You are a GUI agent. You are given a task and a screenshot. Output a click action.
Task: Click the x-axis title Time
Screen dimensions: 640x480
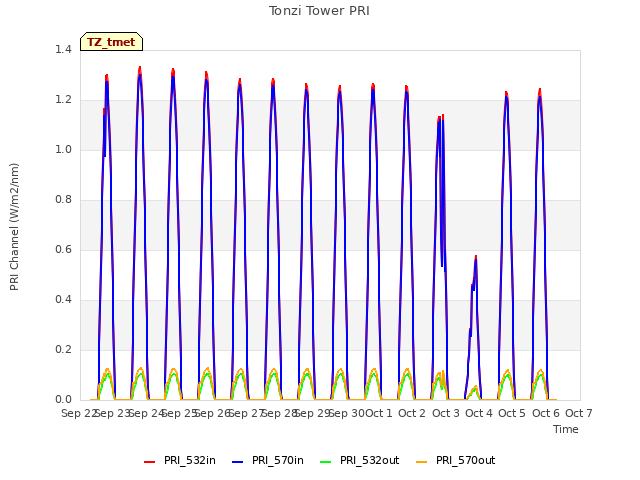click(x=566, y=429)
